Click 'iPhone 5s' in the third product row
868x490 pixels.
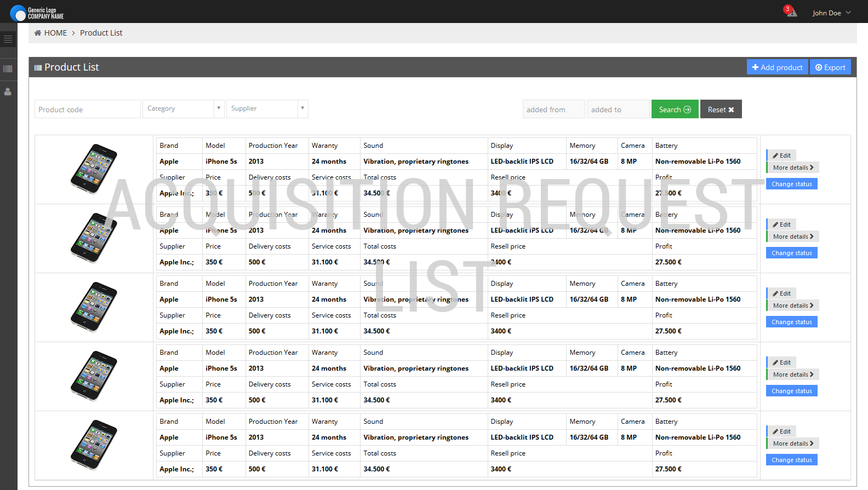pos(221,299)
